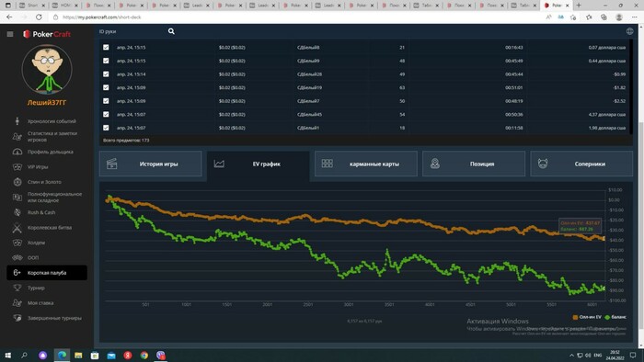
Task: Click the Завершенные турниры icon
Action: point(17,318)
